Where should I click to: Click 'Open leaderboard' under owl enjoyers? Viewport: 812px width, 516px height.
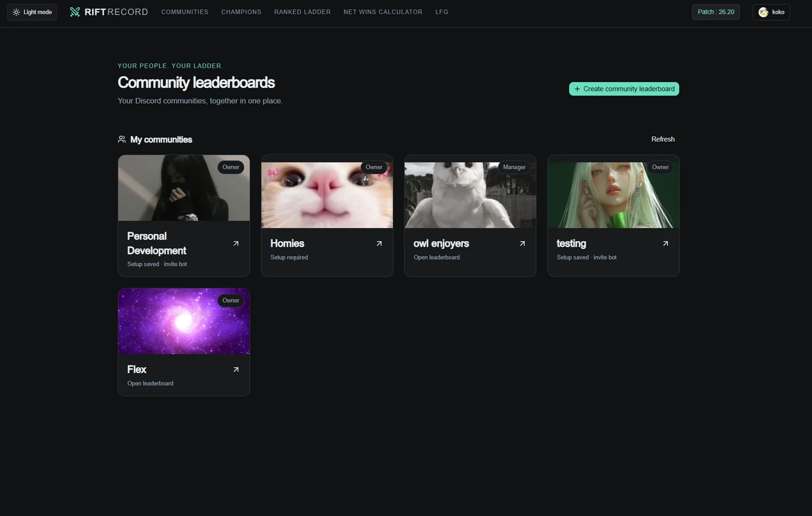[436, 257]
